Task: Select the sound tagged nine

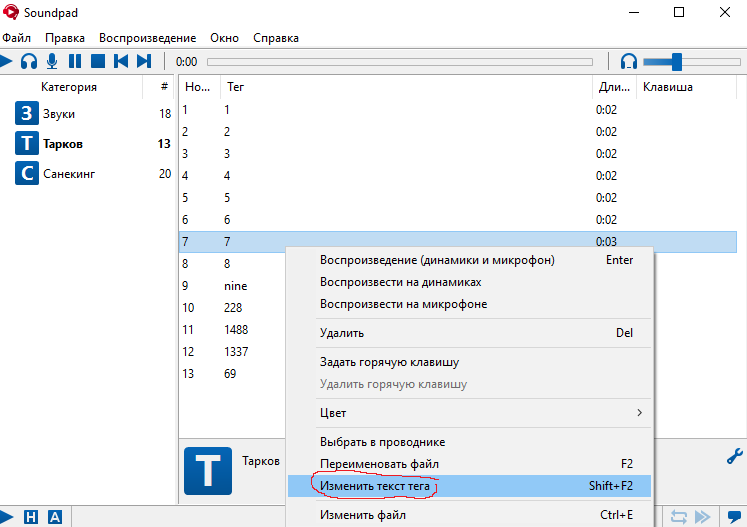Action: tap(232, 285)
